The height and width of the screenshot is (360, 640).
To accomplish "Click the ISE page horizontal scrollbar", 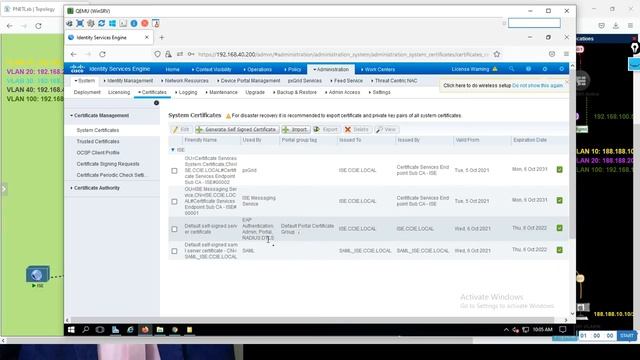I will [x=312, y=320].
